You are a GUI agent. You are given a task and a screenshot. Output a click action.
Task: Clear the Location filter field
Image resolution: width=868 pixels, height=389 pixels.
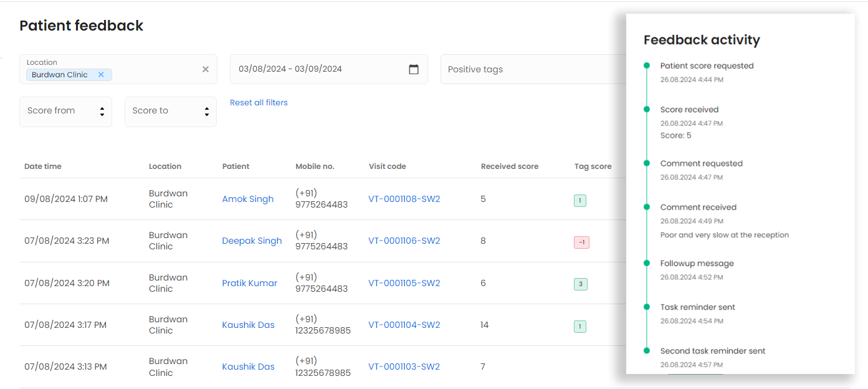[x=206, y=69]
